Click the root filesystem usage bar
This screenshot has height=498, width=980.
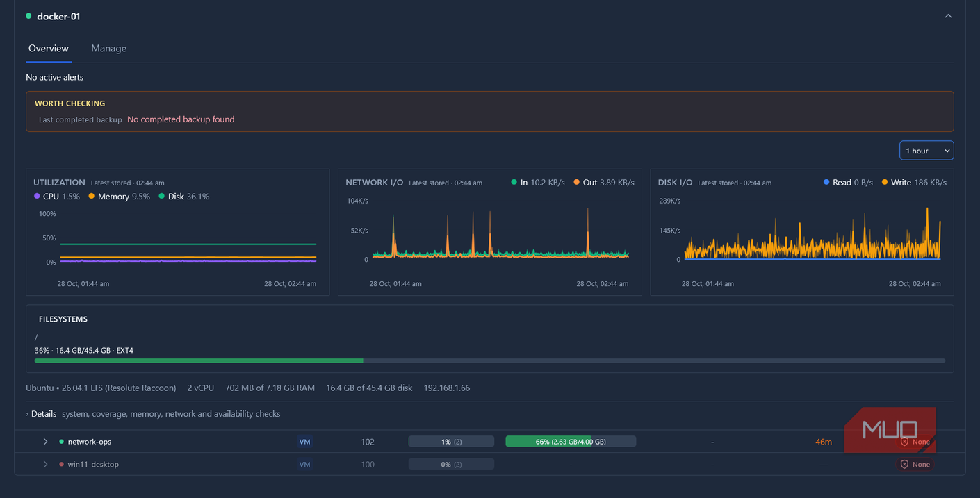click(x=489, y=360)
